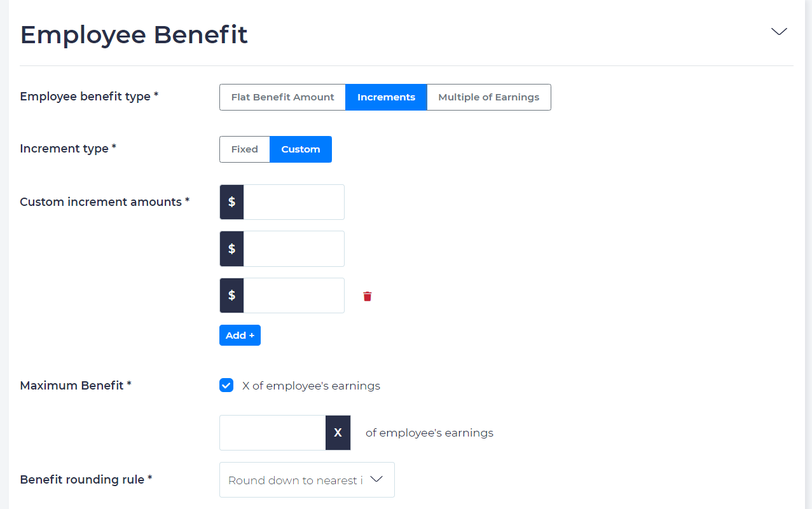Uncheck X of employee's earnings
The image size is (812, 509).
(226, 385)
